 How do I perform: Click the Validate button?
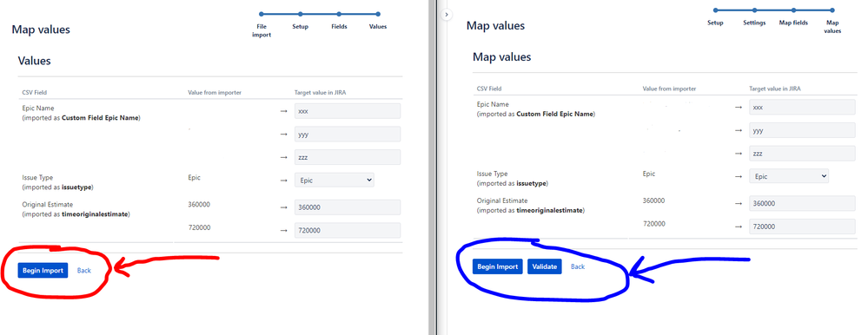tap(544, 266)
